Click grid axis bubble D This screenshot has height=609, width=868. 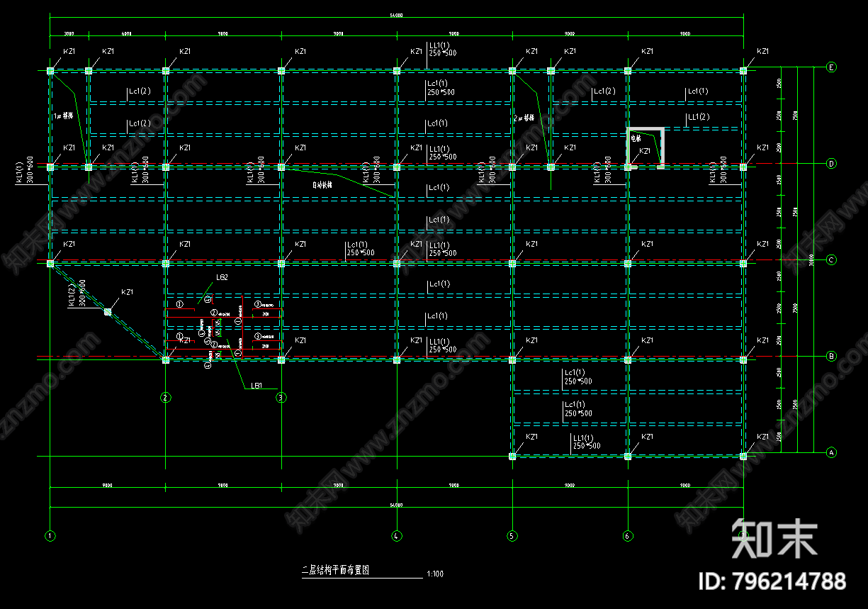832,164
